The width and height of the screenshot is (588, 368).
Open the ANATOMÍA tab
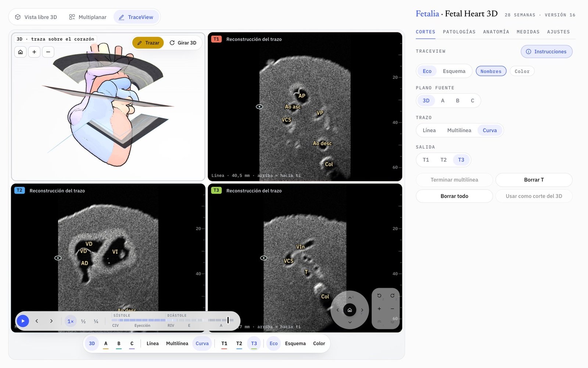(x=496, y=32)
